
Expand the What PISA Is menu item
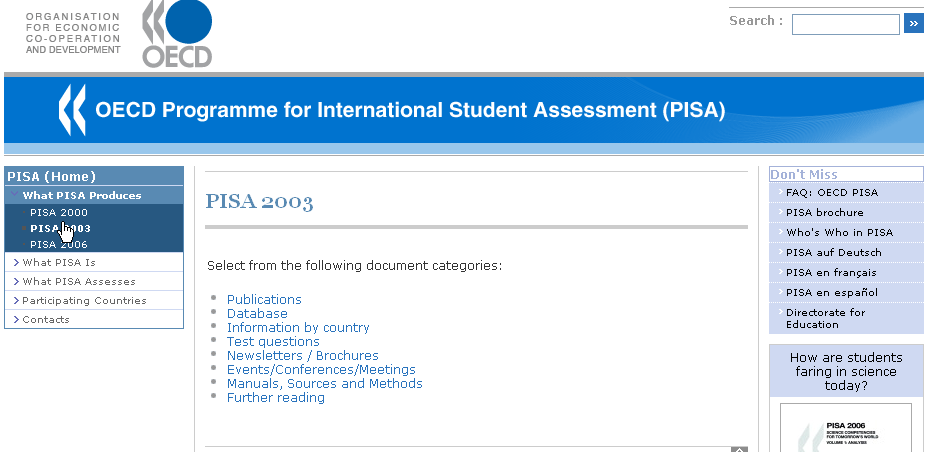pyautogui.click(x=59, y=262)
